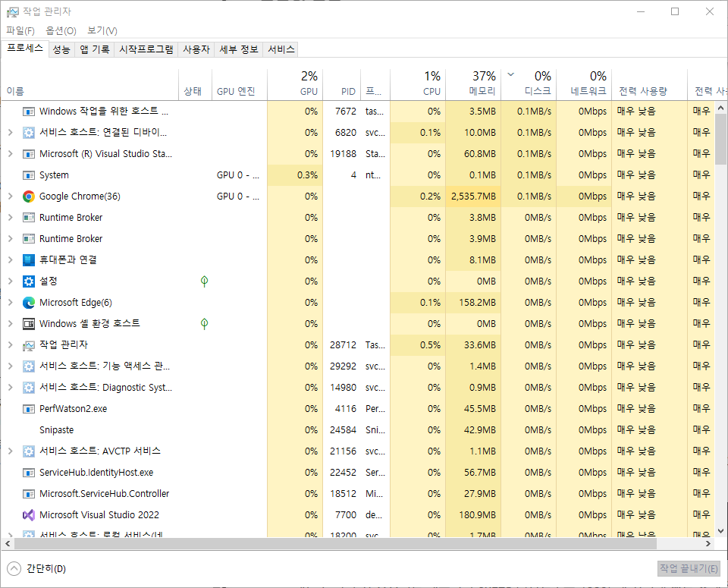This screenshot has width=728, height=588.
Task: Sort by the 메모리 column header
Action: pyautogui.click(x=473, y=84)
